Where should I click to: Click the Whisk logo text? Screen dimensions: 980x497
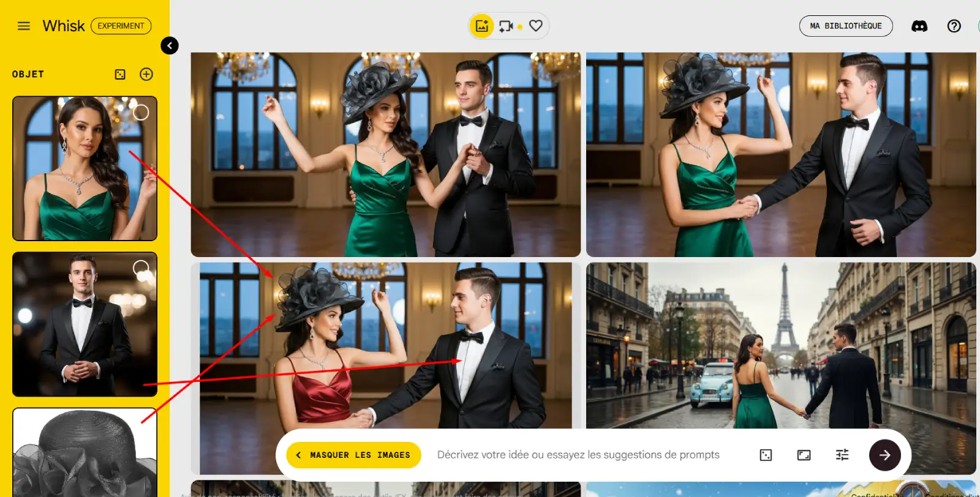pos(64,26)
